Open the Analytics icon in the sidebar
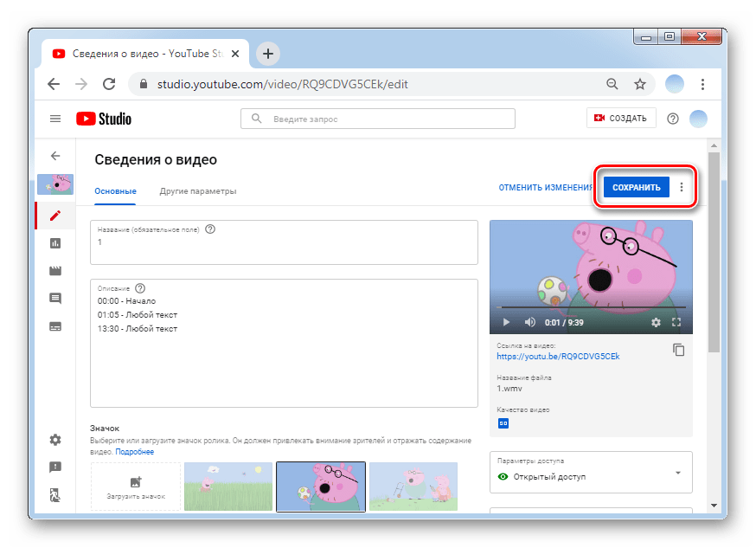This screenshot has width=756, height=548. pyautogui.click(x=55, y=243)
